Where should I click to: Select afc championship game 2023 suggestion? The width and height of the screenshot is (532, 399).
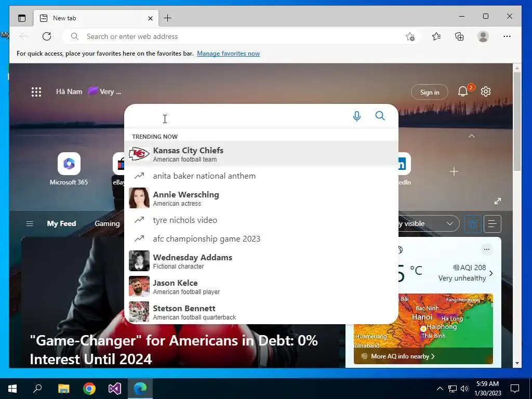(x=261, y=239)
